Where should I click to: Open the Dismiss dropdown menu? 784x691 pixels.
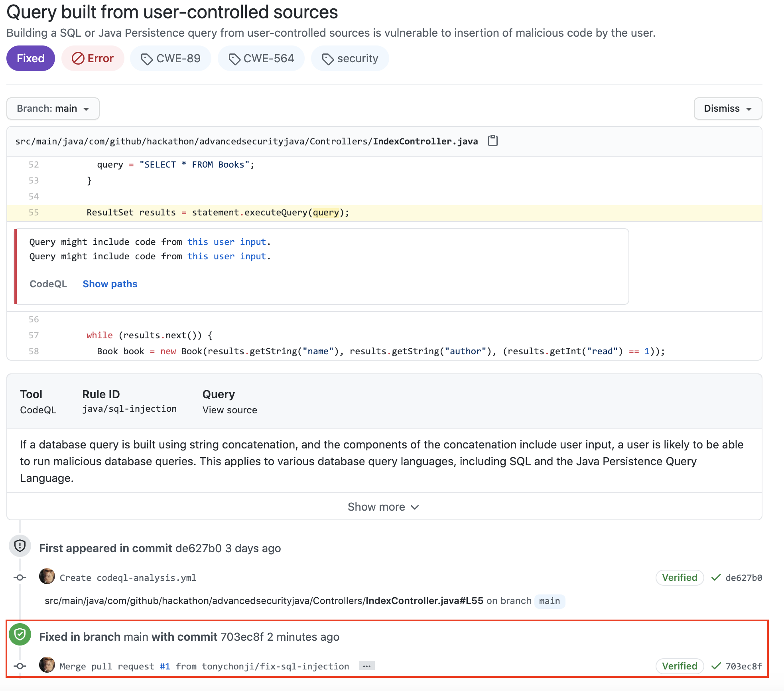tap(728, 109)
